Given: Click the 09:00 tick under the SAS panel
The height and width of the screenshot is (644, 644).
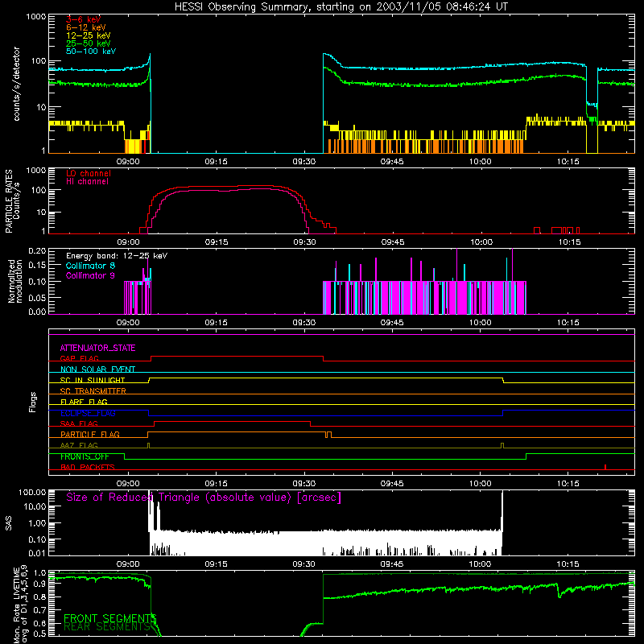Looking at the screenshot, I should pos(128,564).
